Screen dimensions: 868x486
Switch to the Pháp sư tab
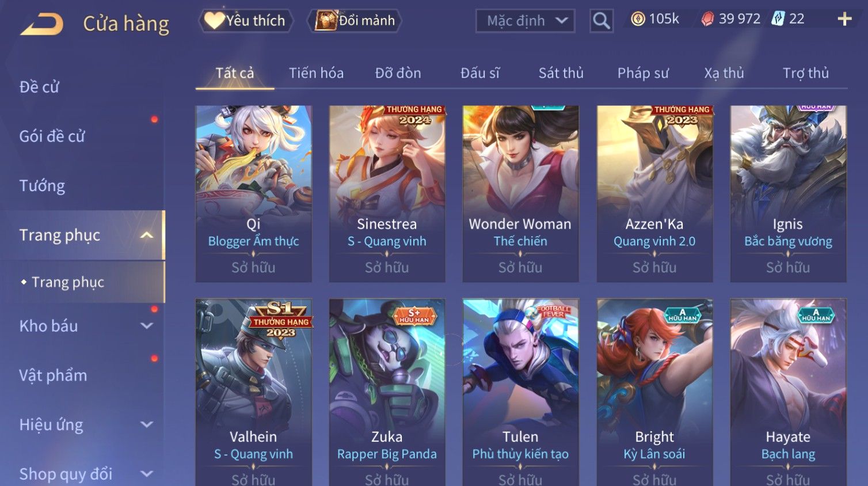click(643, 73)
